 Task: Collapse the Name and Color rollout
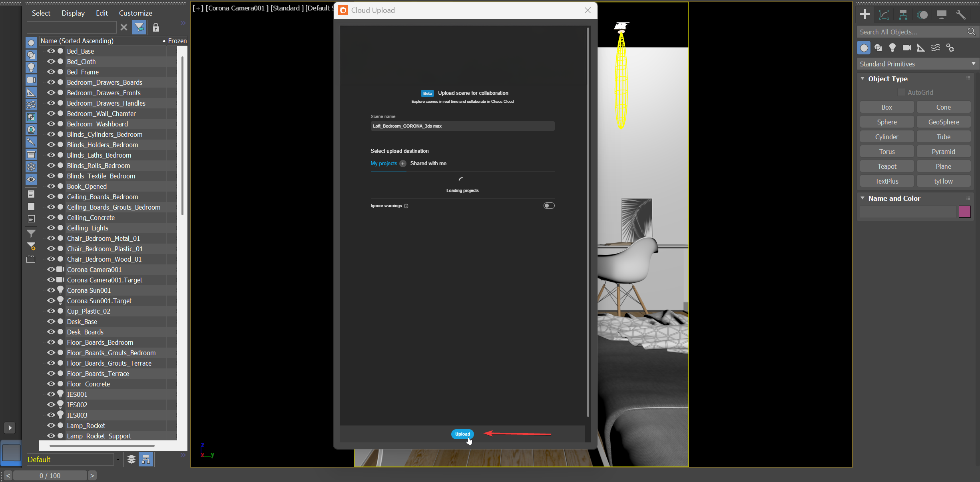862,198
